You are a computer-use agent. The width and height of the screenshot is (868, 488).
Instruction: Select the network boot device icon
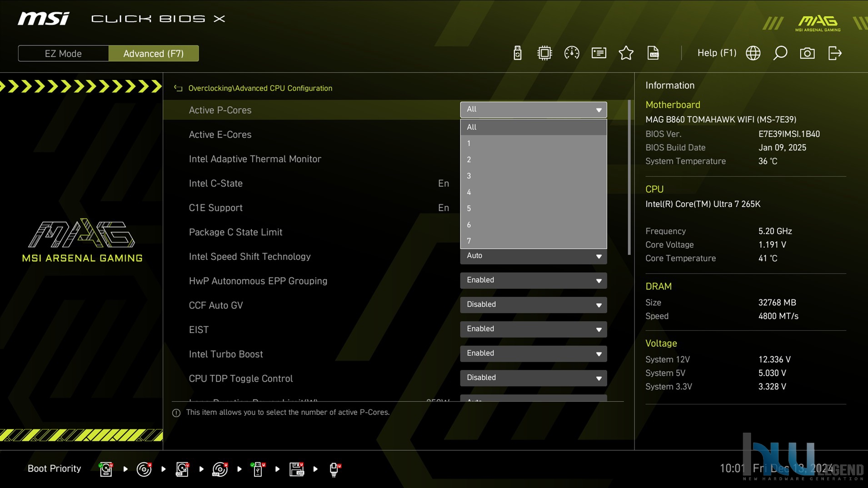click(335, 469)
